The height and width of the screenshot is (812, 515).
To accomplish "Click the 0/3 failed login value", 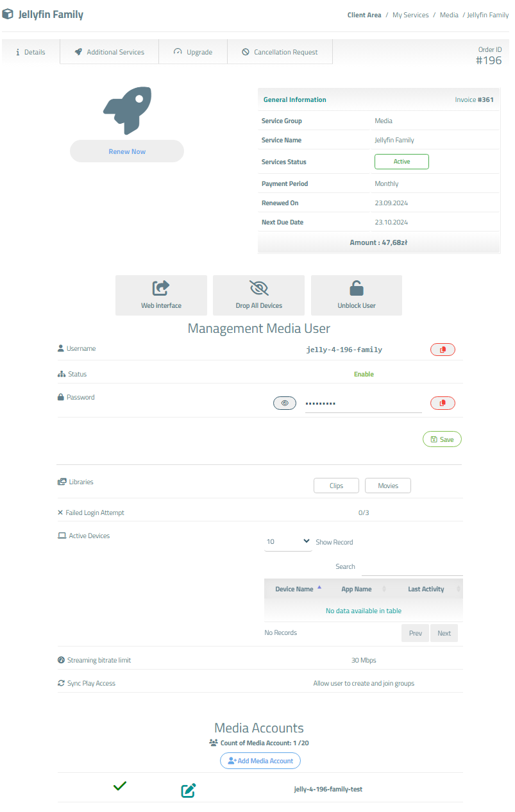I will click(x=364, y=512).
